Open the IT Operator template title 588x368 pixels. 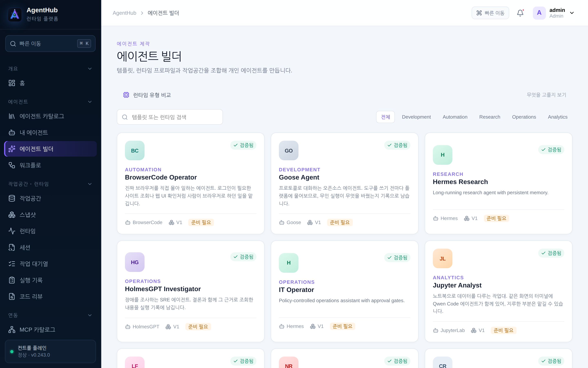296,290
